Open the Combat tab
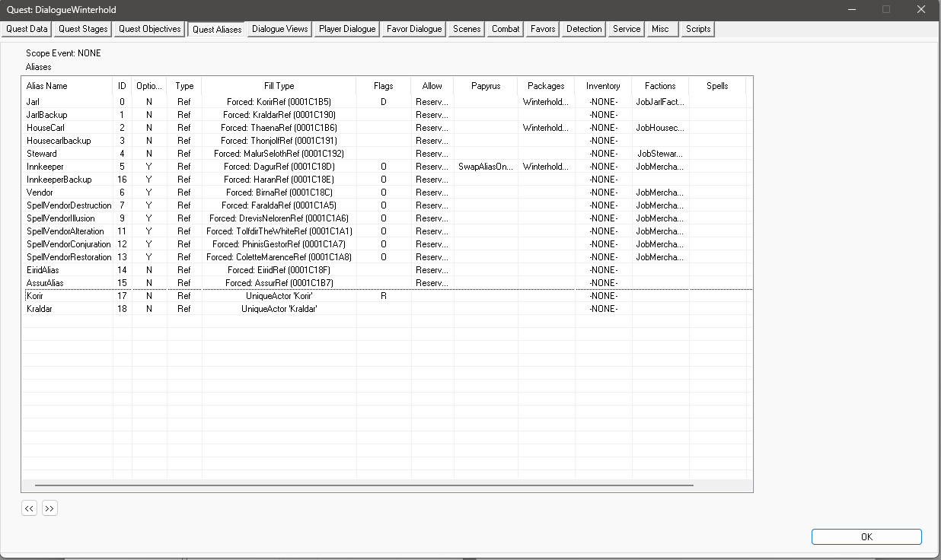The height and width of the screenshot is (560, 941). [x=506, y=29]
